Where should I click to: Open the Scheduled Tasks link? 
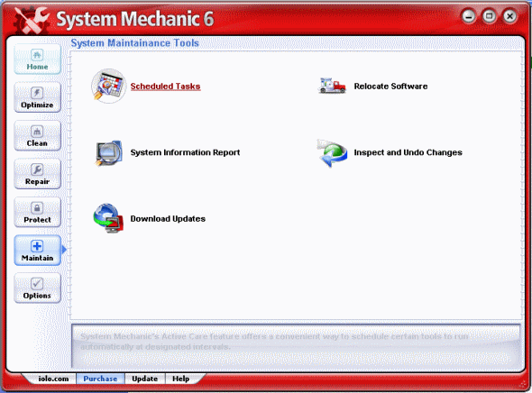[x=165, y=87]
